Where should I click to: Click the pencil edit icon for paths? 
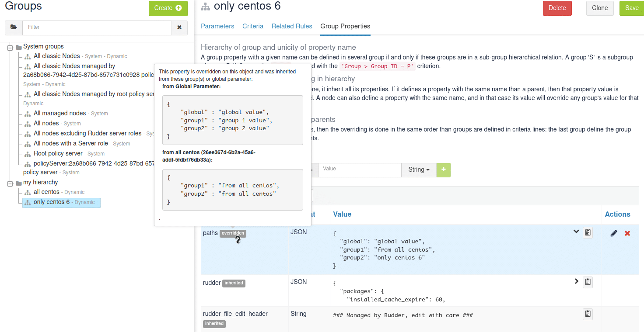(x=614, y=233)
